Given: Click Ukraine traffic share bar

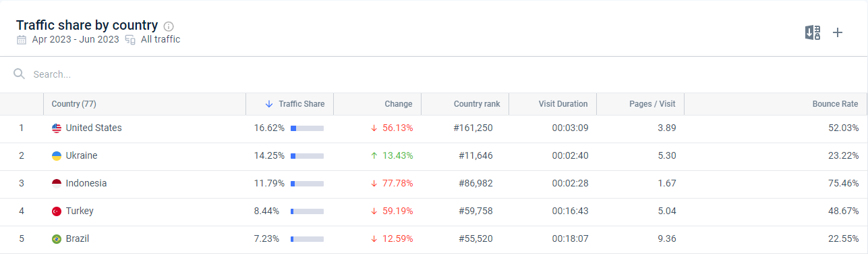Looking at the screenshot, I should point(307,156).
